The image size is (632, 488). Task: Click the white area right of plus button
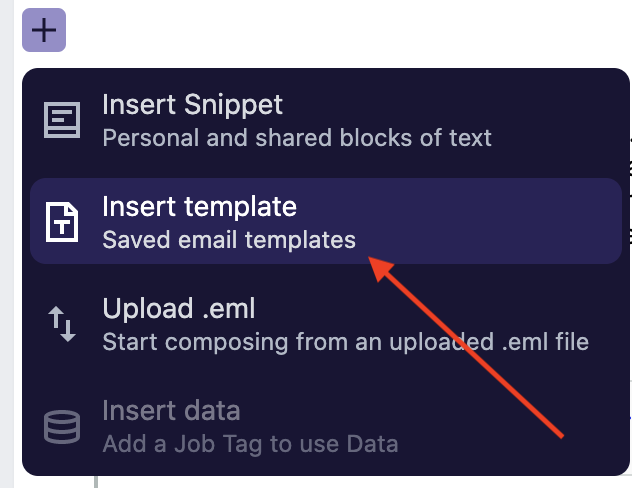[347, 30]
